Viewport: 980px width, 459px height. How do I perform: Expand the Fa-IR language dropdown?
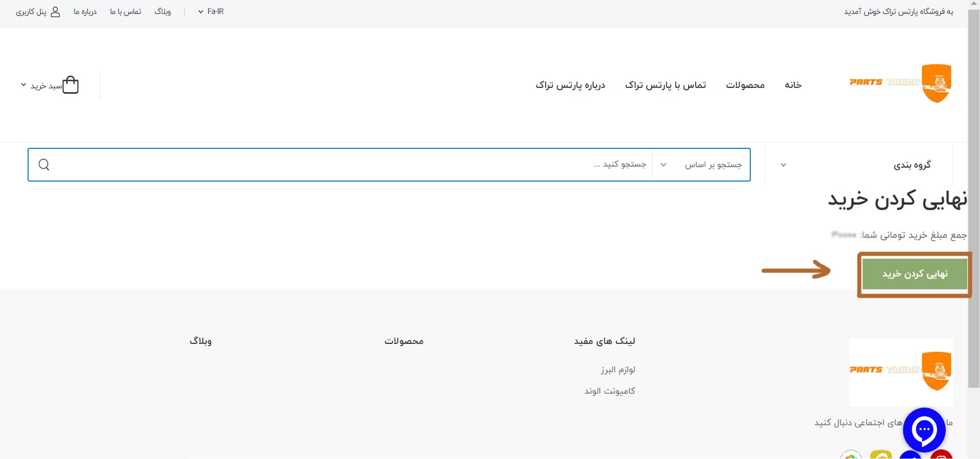[211, 11]
